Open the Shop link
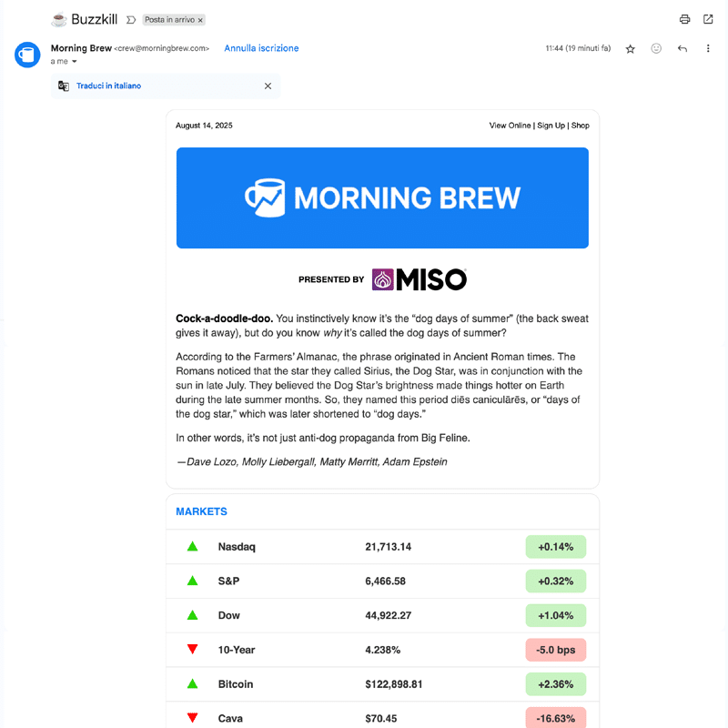The width and height of the screenshot is (728, 728). click(580, 126)
